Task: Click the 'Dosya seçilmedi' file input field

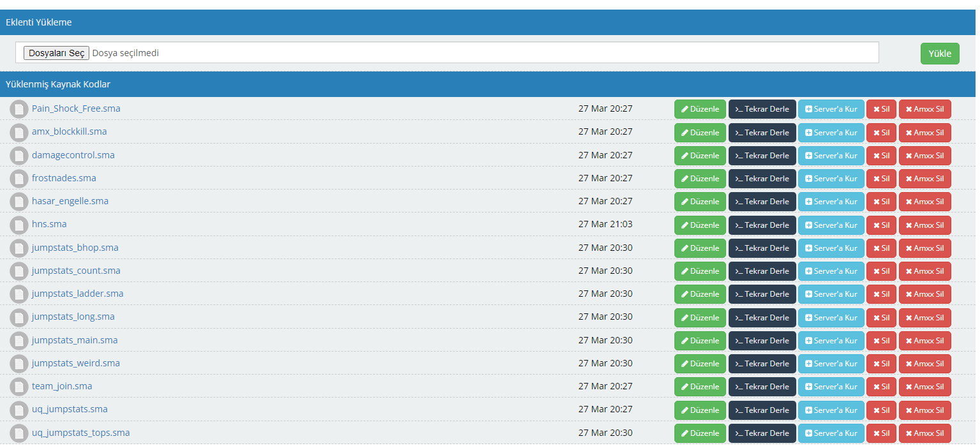Action: 447,53
